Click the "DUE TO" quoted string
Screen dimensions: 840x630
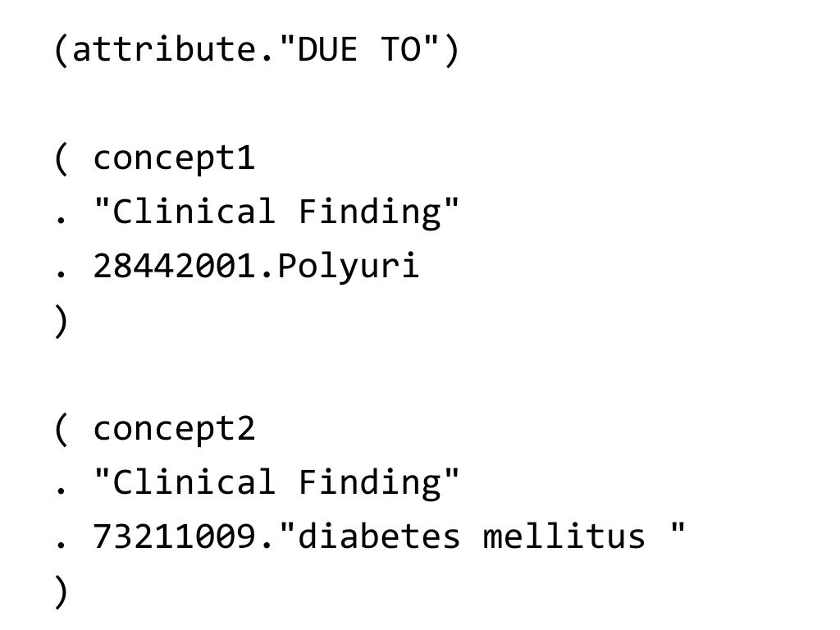point(360,48)
